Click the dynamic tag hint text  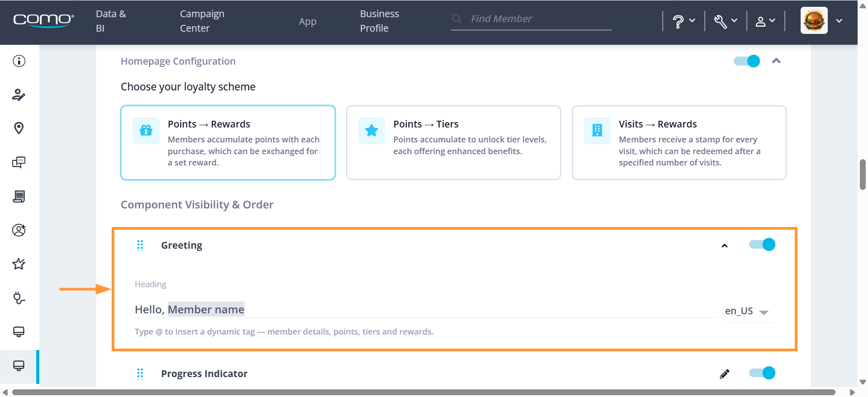tap(284, 332)
